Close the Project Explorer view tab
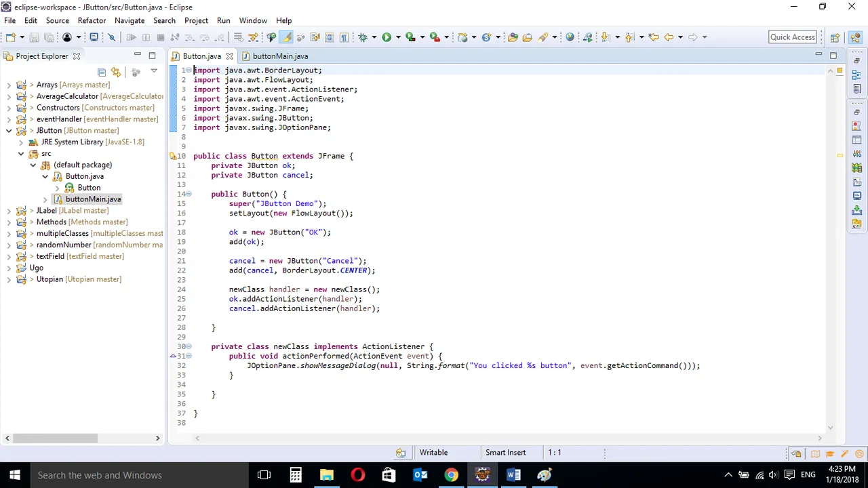 click(77, 56)
